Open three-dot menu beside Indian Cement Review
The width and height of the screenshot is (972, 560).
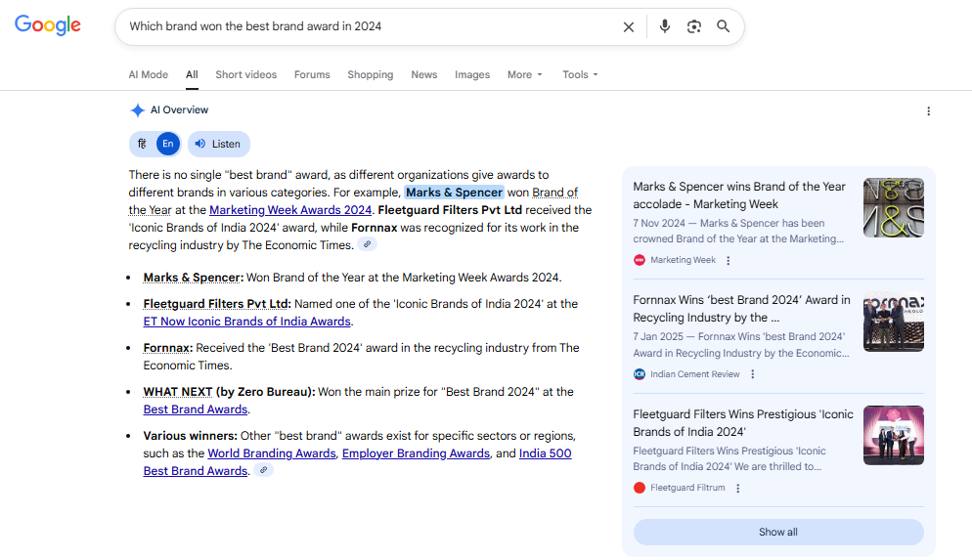tap(752, 374)
